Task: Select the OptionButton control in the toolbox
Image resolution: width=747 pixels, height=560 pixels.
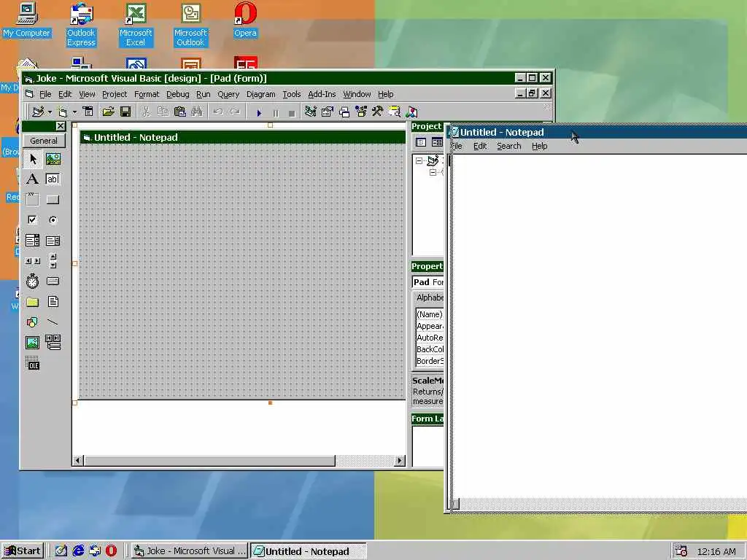Action: 53,219
